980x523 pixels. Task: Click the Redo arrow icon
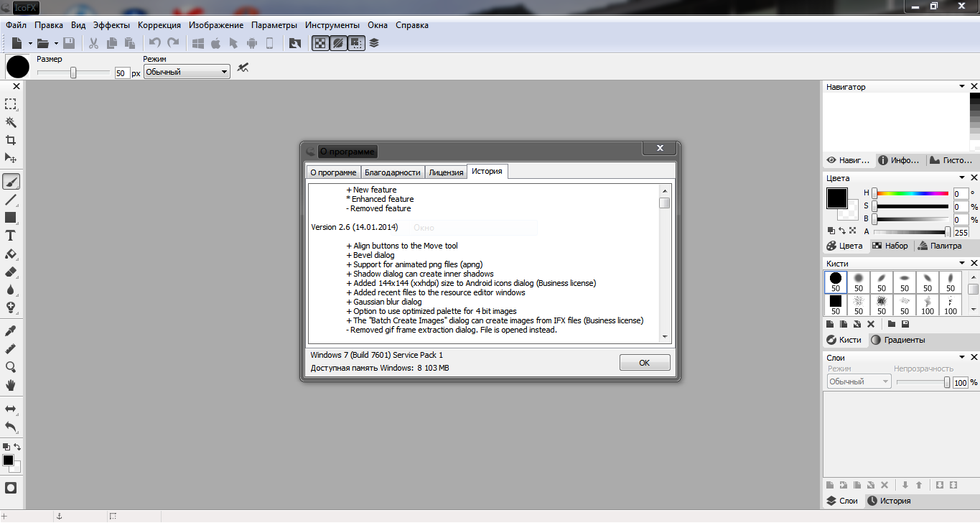173,43
